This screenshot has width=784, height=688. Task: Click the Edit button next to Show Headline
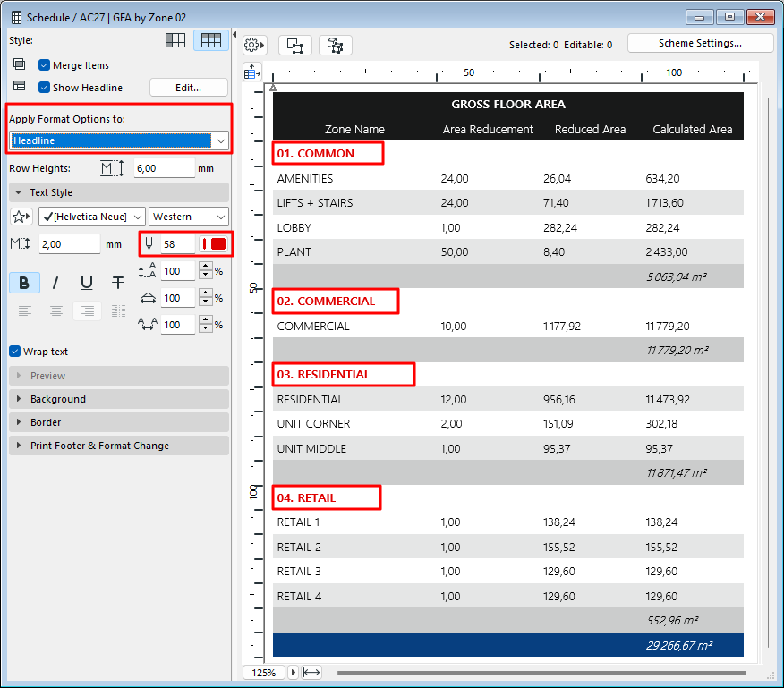click(x=188, y=88)
